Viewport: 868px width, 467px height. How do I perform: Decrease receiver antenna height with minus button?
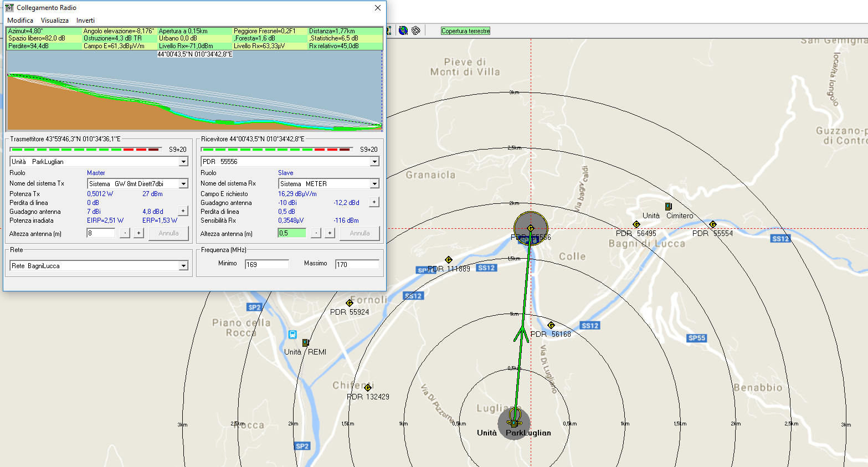click(x=316, y=233)
